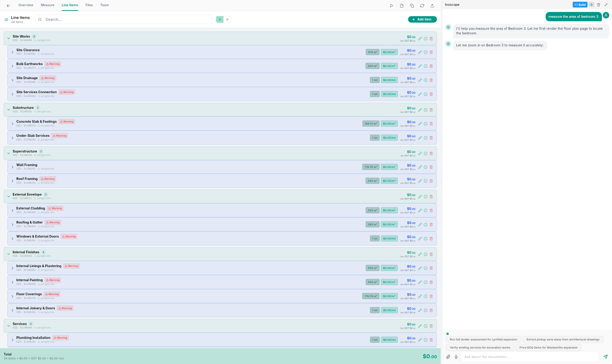
Task: Delete Bulk Earthworks via its trash icon
Action: tap(431, 66)
